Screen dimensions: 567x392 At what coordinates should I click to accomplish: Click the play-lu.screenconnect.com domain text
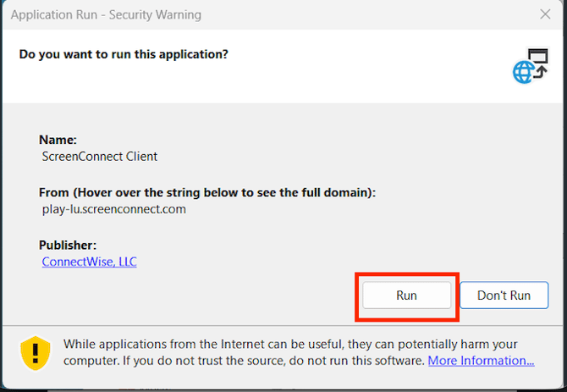pyautogui.click(x=114, y=209)
